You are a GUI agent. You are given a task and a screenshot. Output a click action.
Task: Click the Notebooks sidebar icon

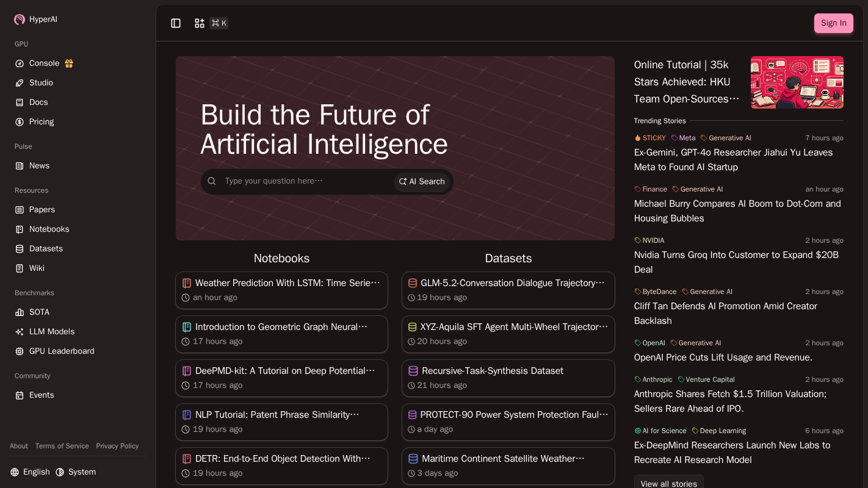[20, 229]
